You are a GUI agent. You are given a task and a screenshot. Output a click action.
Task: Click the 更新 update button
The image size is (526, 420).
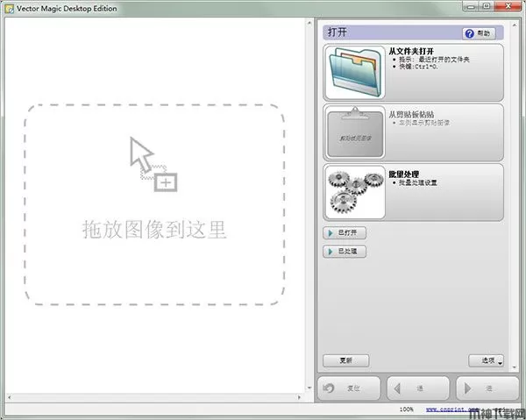point(346,360)
